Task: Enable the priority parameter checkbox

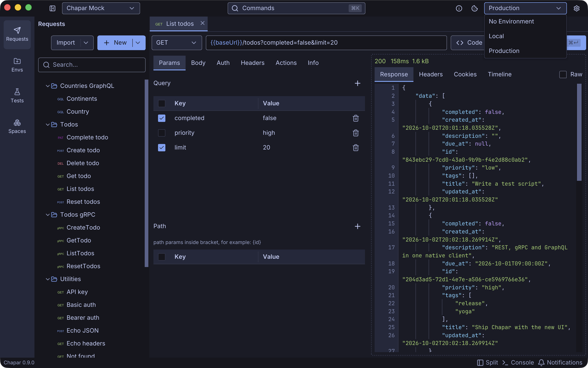Action: pos(162,133)
